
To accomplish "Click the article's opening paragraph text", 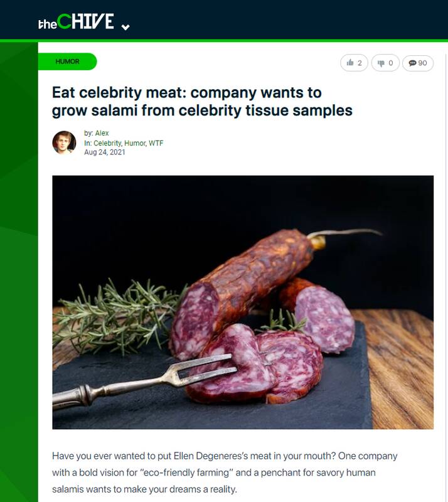I will [226, 473].
